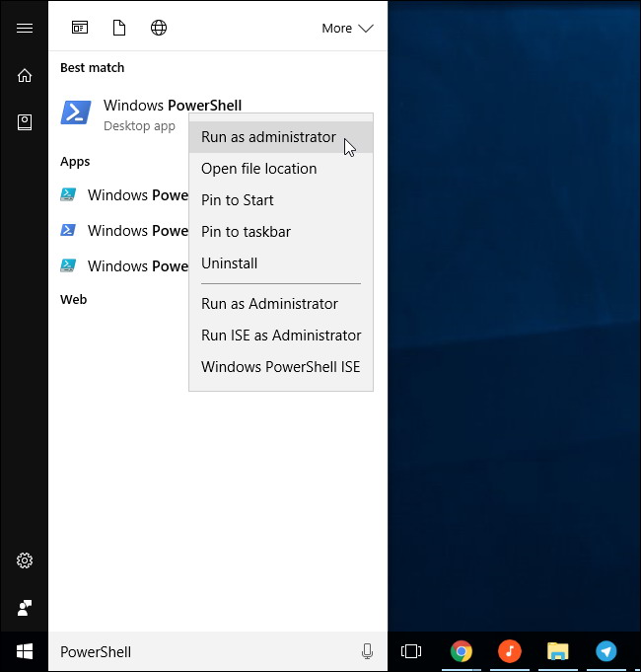
Task: Select Pin to taskbar
Action: tap(246, 232)
